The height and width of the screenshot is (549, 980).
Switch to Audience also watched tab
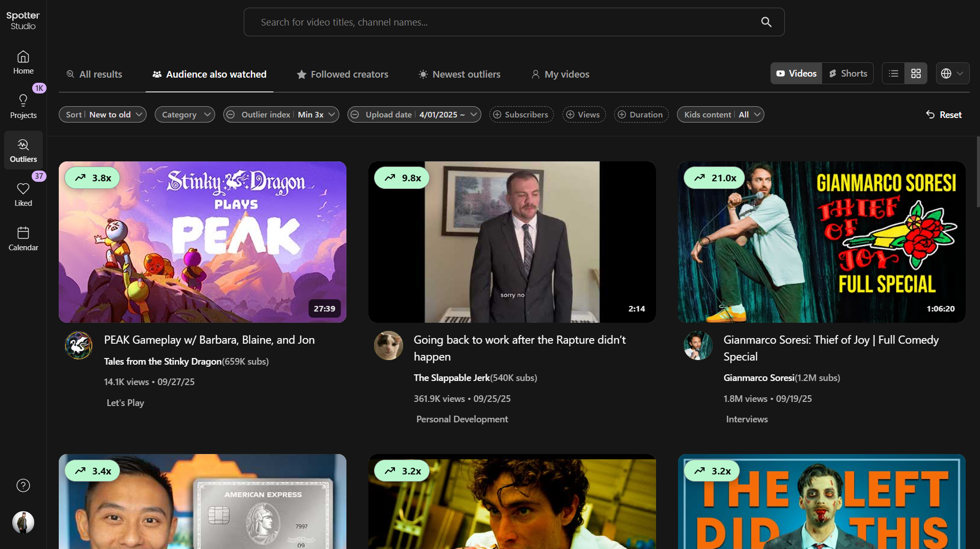[209, 74]
